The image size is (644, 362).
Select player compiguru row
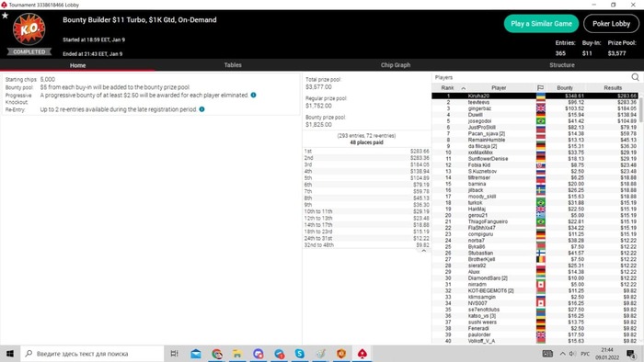535,234
